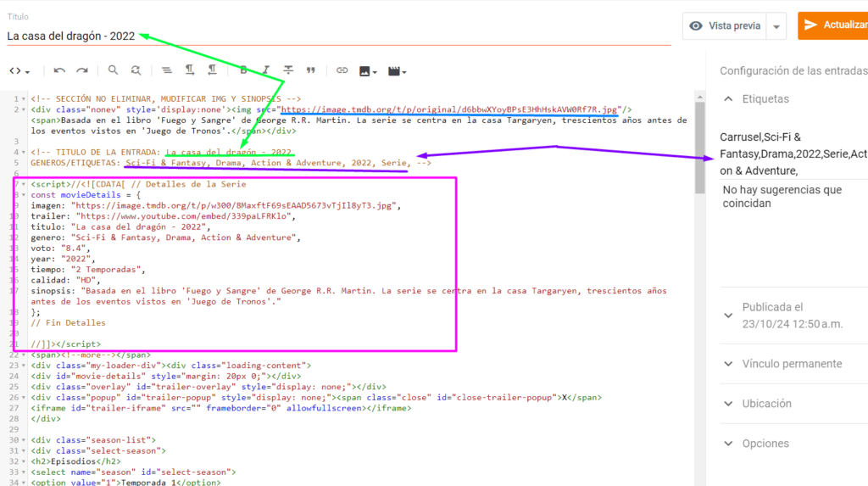Open the insert video menu
Screen dimensions: 868x486
[397, 71]
